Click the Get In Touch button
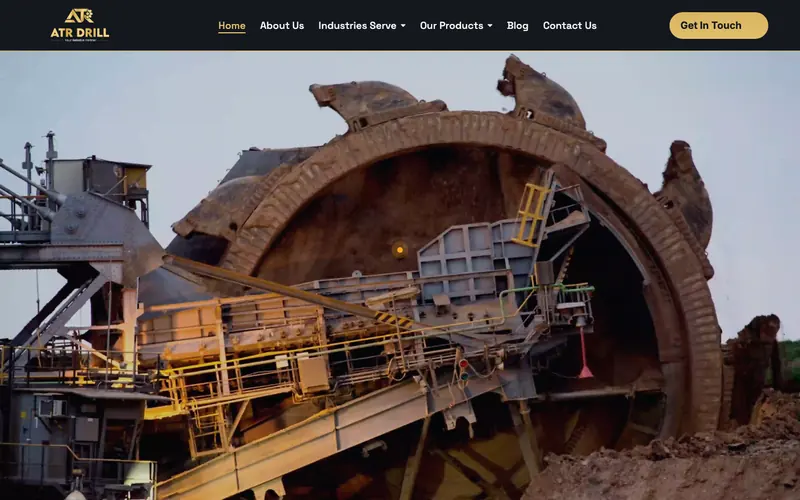The height and width of the screenshot is (500, 800). [x=718, y=26]
